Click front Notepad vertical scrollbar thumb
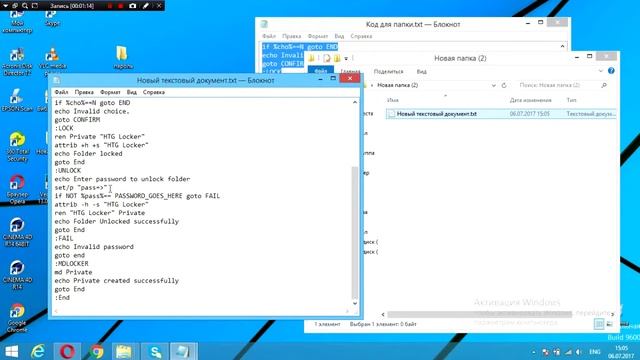 coord(355,233)
